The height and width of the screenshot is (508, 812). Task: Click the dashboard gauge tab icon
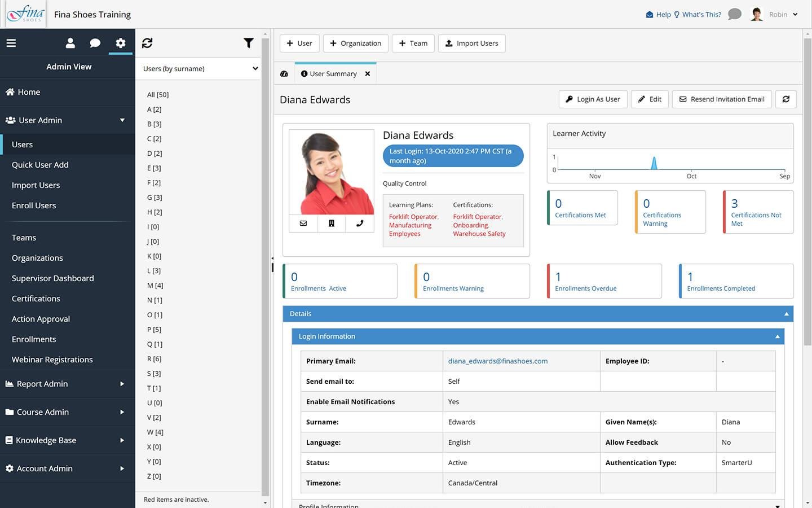click(284, 74)
